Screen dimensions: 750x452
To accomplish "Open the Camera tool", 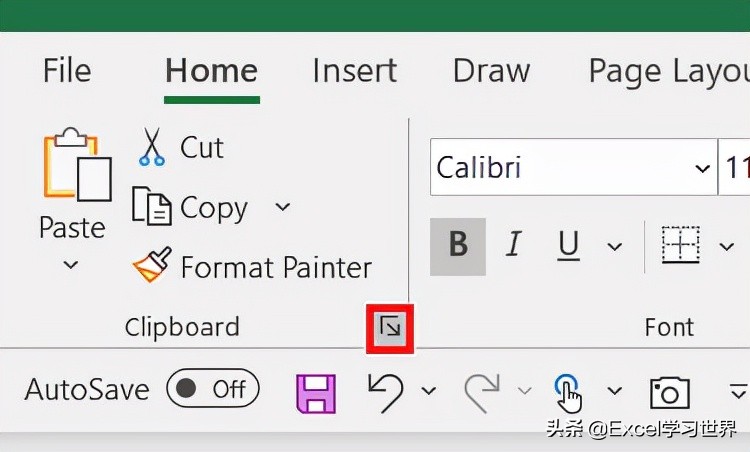I will 669,391.
